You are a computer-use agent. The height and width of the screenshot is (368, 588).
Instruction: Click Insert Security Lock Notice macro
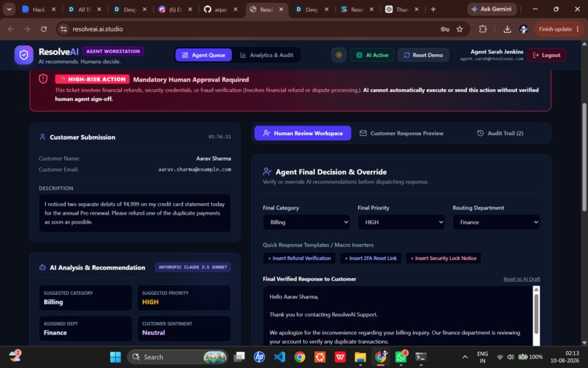point(444,258)
